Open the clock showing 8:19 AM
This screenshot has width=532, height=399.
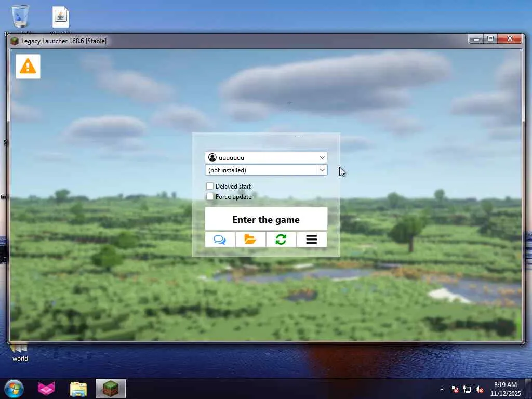(505, 389)
